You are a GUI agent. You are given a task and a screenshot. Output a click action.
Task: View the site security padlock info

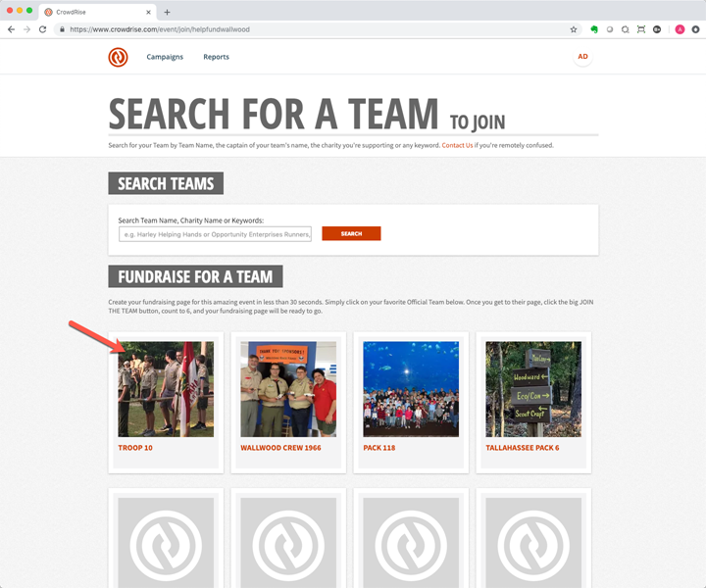pos(62,29)
